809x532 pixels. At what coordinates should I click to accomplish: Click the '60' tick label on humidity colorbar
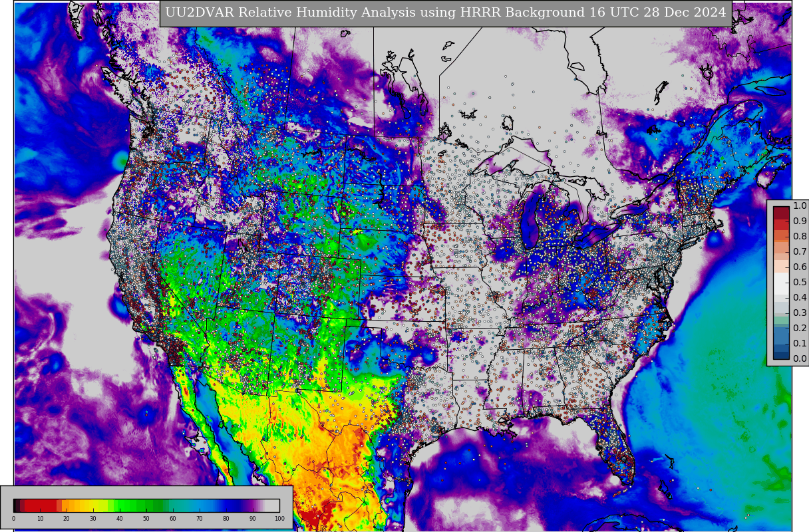point(173,519)
